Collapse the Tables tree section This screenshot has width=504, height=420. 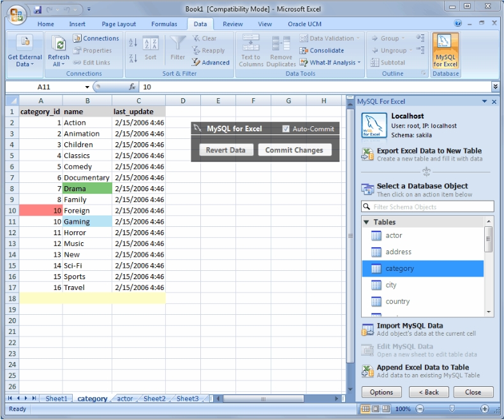click(366, 222)
